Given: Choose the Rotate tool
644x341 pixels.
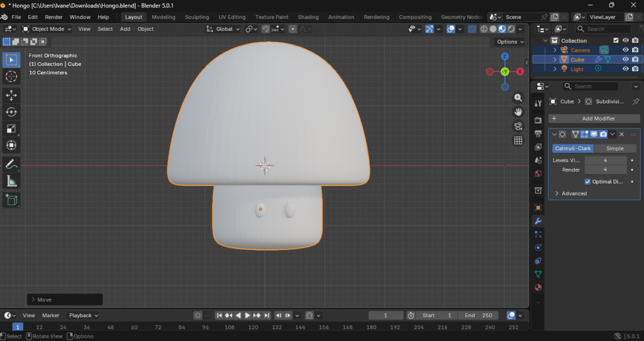Looking at the screenshot, I should coord(11,112).
